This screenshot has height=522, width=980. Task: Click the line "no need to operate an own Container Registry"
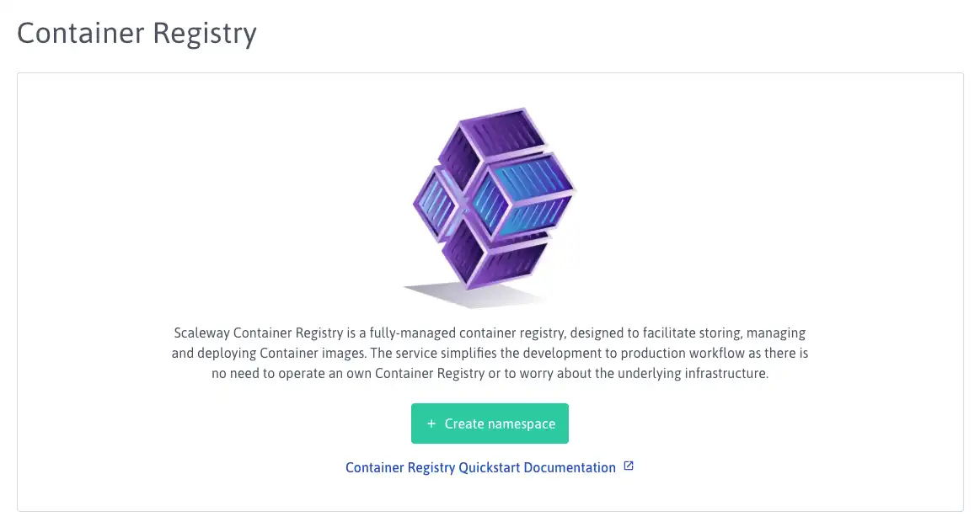[x=490, y=373]
